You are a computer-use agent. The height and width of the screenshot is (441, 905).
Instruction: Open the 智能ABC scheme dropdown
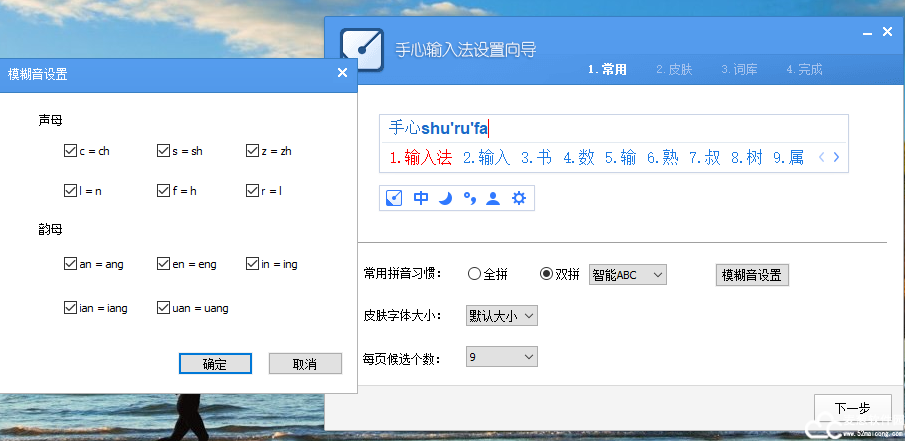(x=627, y=275)
